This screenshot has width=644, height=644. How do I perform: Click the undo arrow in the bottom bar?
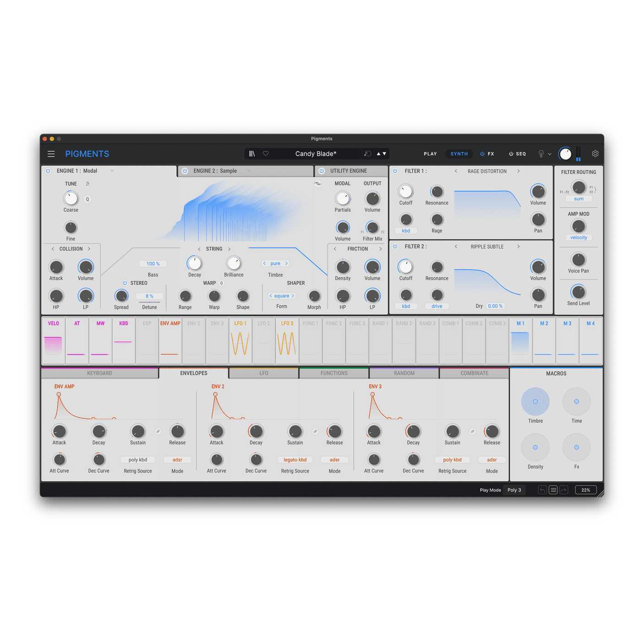coord(542,490)
